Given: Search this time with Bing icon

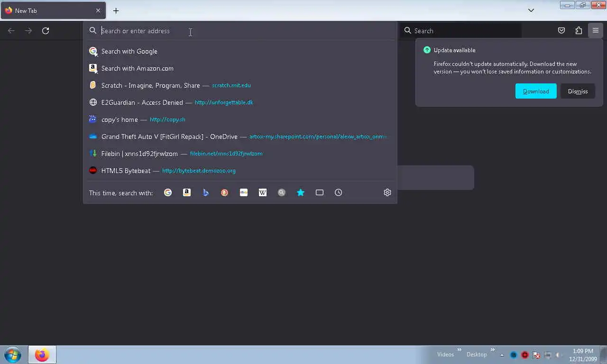Looking at the screenshot, I should tap(206, 192).
